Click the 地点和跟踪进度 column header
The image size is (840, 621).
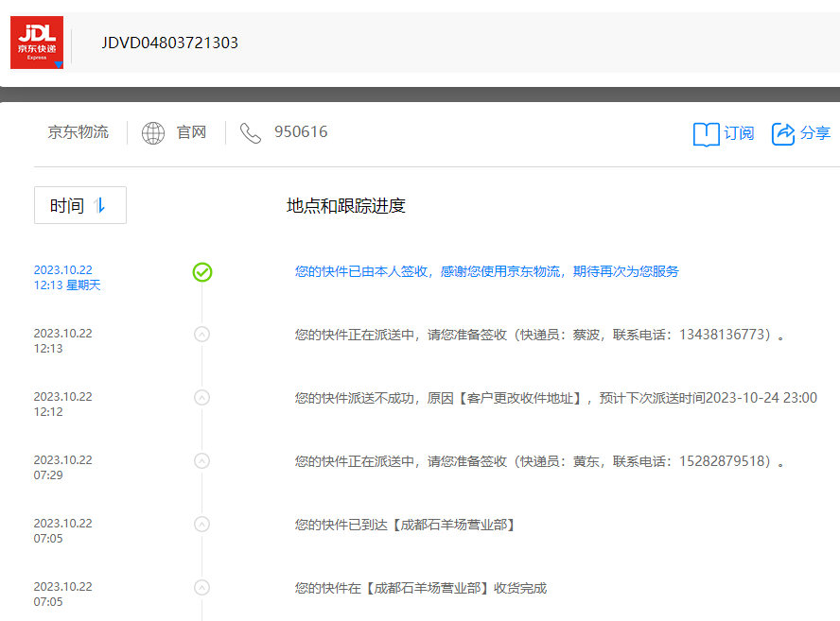coord(346,205)
